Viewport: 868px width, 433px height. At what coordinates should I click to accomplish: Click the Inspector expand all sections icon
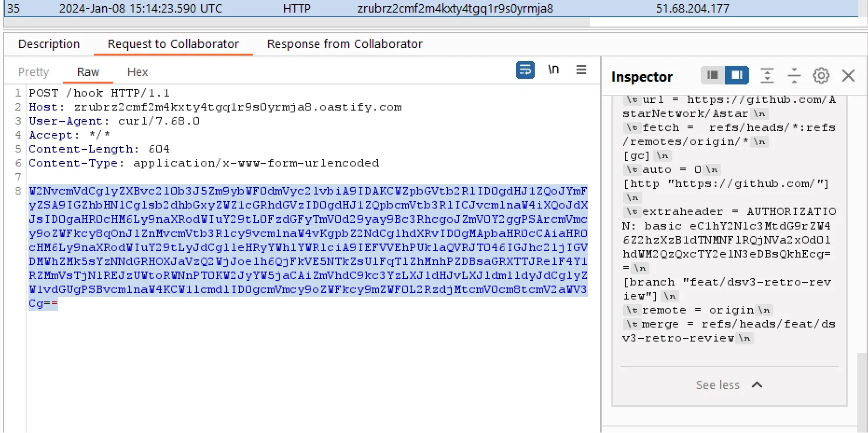tap(767, 76)
